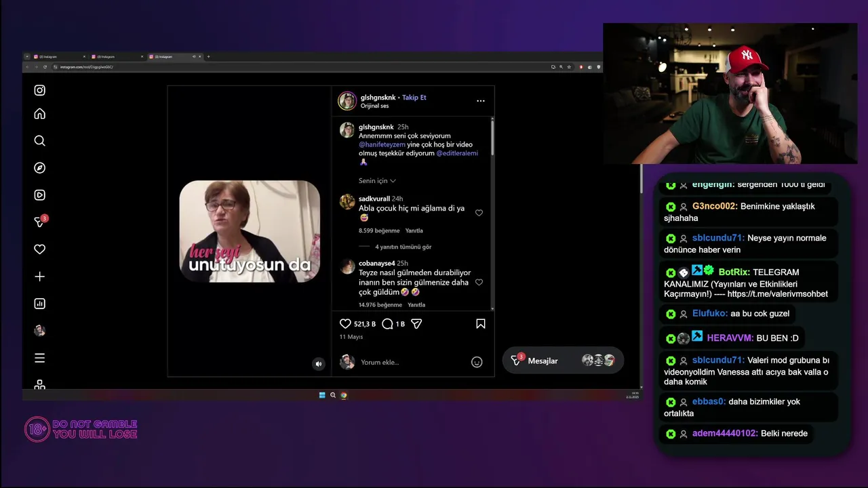Click cobanayse4's comment avatar

tap(347, 266)
